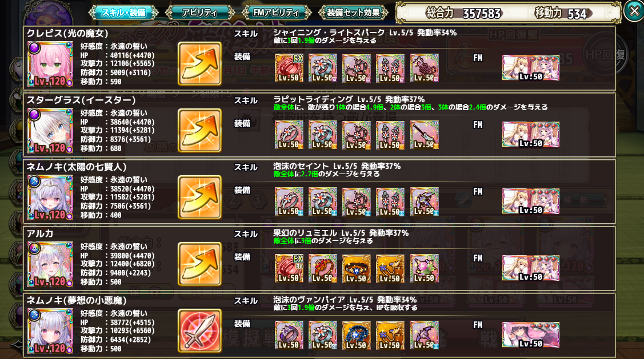The height and width of the screenshot is (359, 644).
Task: Switch to the アビリティ tab
Action: coord(199,13)
